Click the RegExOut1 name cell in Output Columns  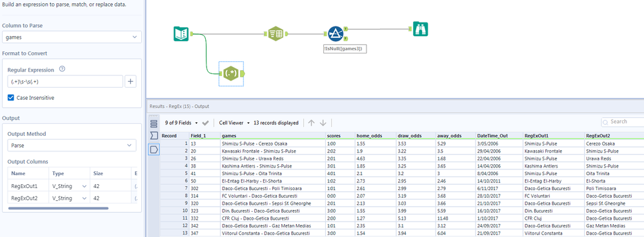28,186
